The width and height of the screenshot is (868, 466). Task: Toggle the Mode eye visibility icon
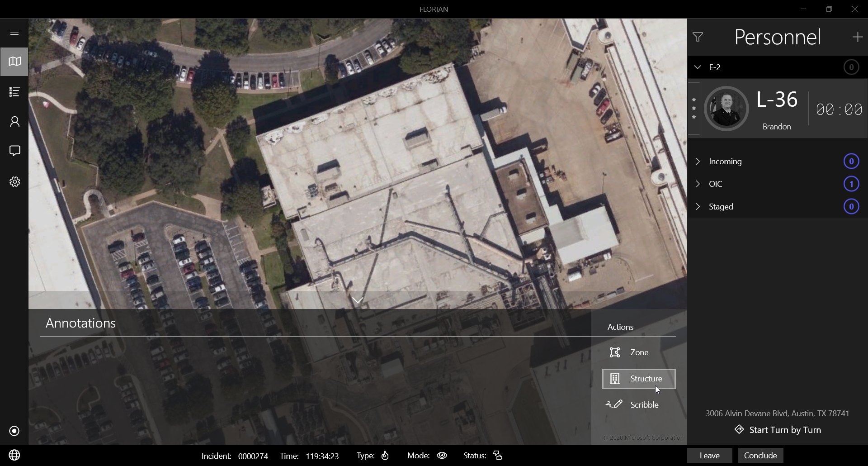(x=442, y=456)
